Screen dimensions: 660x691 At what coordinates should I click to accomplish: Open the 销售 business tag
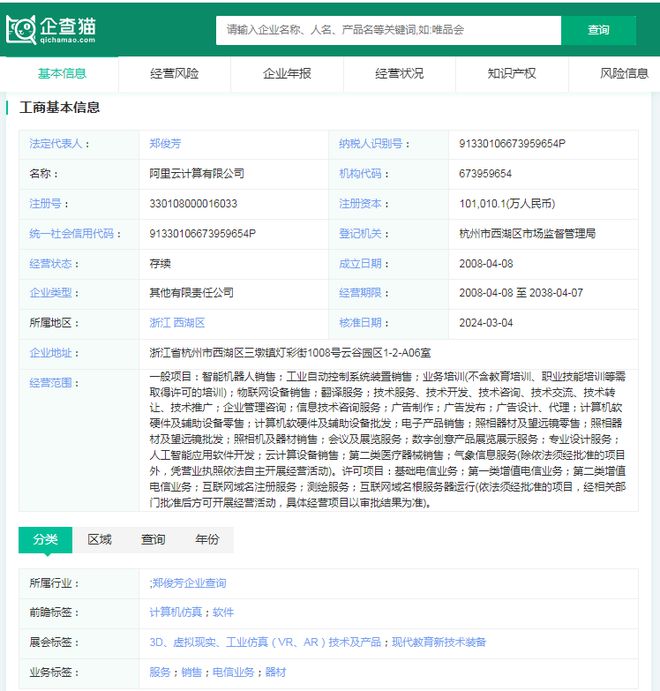pyautogui.click(x=191, y=672)
